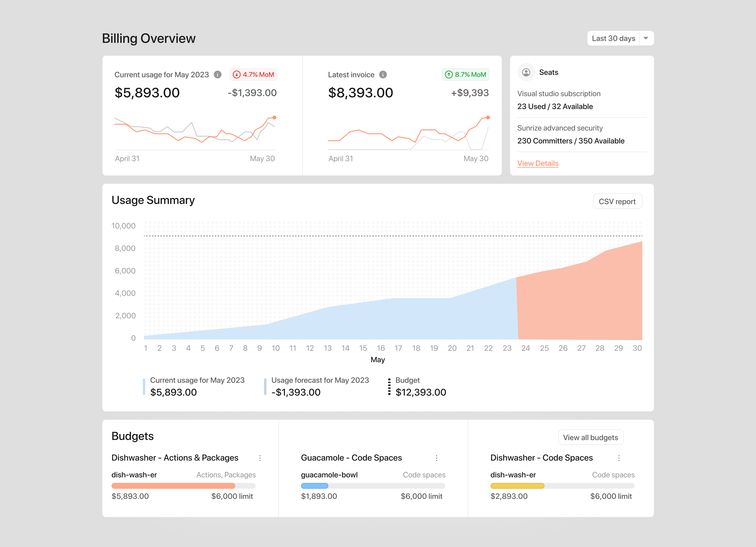Click the guacamole-bowl blue progress bar

click(314, 486)
